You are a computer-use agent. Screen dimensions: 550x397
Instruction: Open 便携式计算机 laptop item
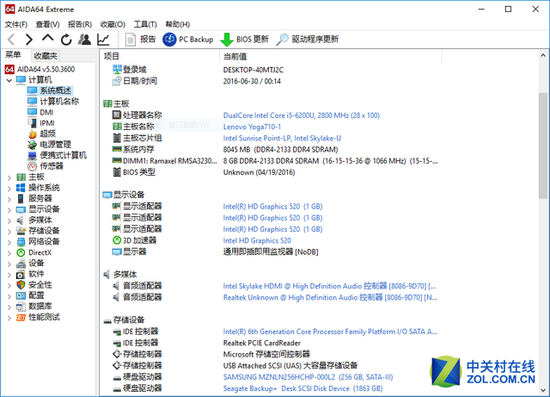(57, 155)
